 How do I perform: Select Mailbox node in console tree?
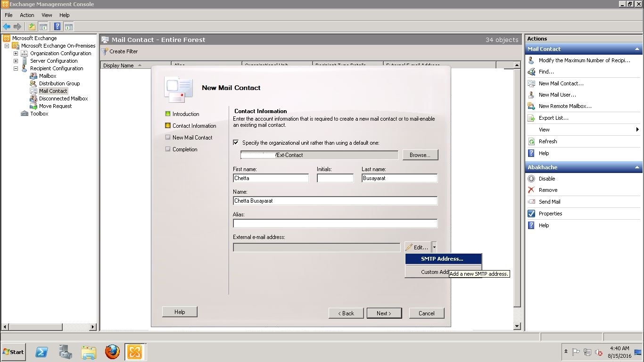pos(48,76)
